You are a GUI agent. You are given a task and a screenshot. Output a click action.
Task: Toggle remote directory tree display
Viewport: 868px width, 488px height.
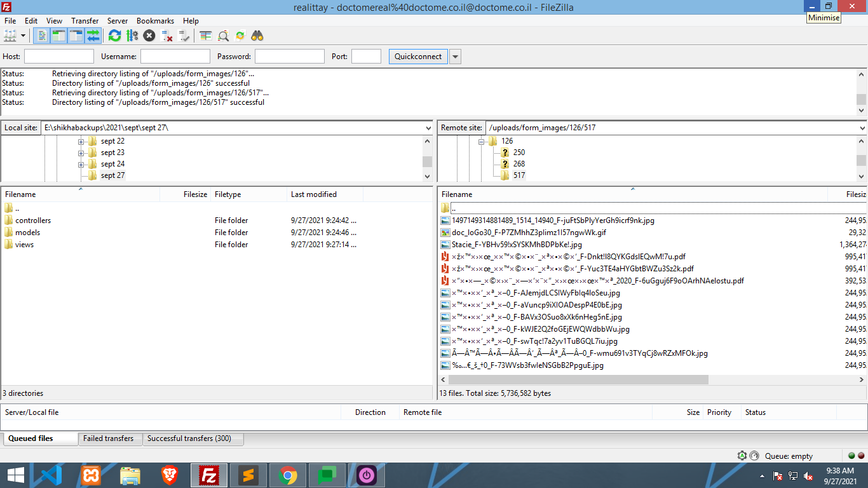click(x=76, y=36)
